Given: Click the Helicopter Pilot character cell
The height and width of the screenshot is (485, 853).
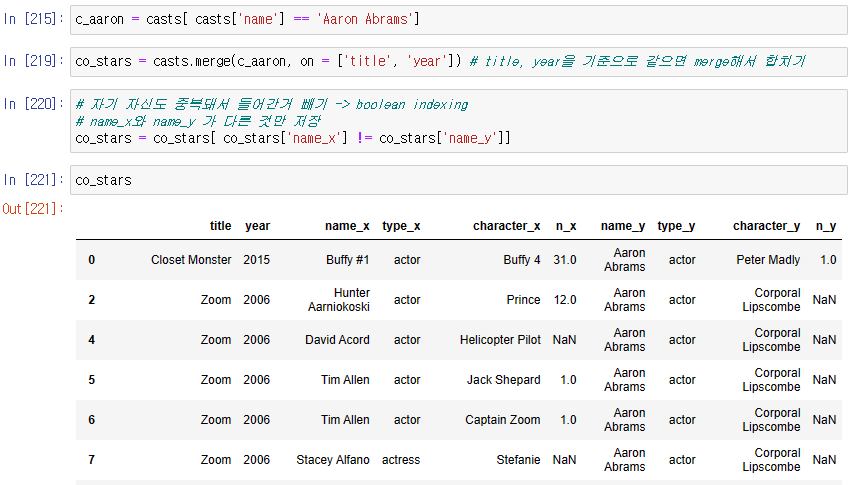Looking at the screenshot, I should [500, 340].
